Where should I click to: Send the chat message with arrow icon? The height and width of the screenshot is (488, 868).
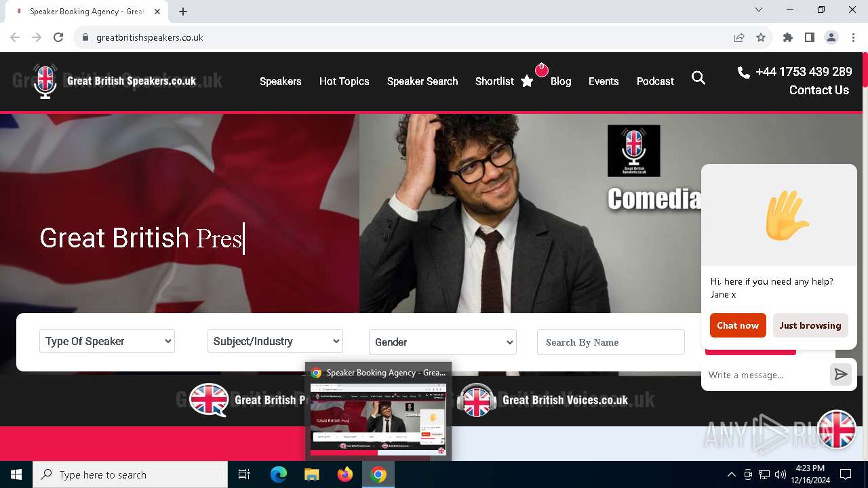(x=841, y=374)
